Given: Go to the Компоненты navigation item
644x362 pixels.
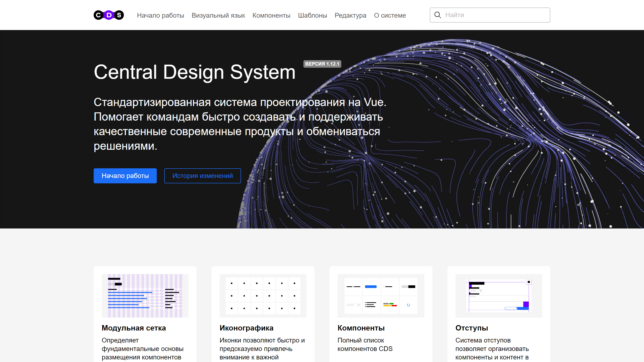Looking at the screenshot, I should (x=271, y=15).
